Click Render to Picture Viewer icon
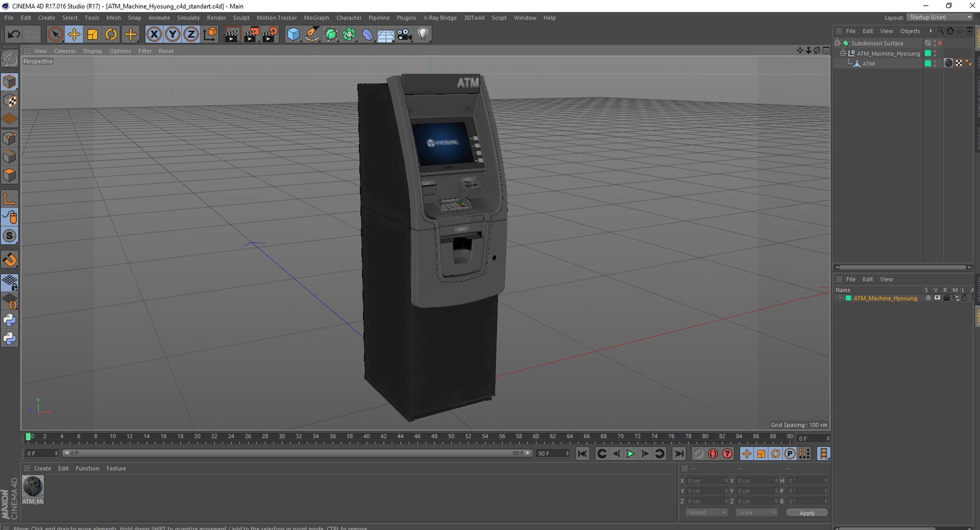Viewport: 980px width, 530px height. (251, 34)
